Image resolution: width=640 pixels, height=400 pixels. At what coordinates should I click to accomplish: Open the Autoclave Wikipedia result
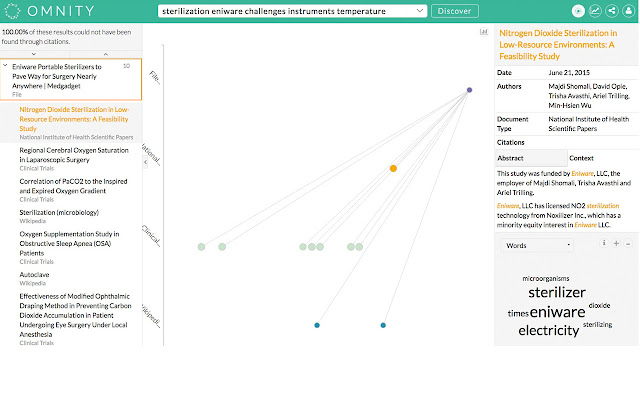pos(34,274)
